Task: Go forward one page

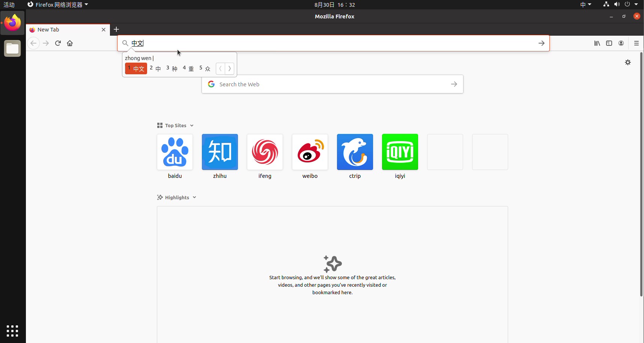Action: click(x=46, y=43)
